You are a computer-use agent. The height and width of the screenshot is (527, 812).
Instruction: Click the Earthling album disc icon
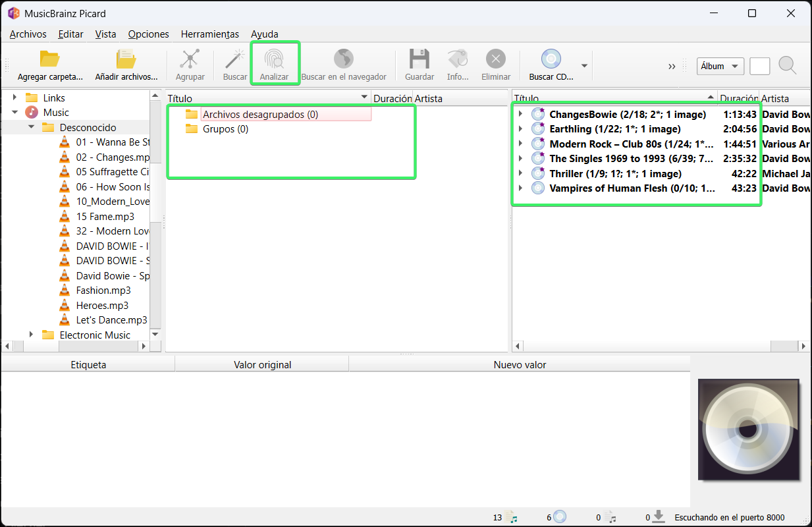(x=539, y=128)
